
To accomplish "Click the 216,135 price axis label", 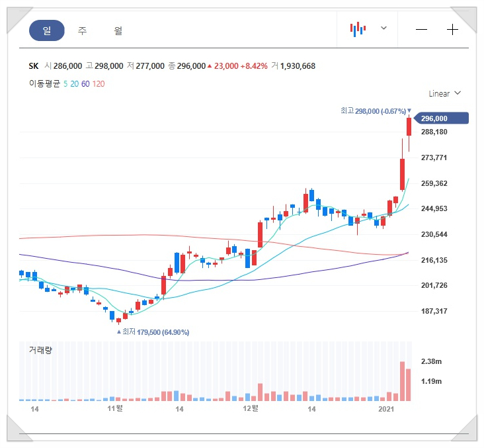I will [434, 260].
